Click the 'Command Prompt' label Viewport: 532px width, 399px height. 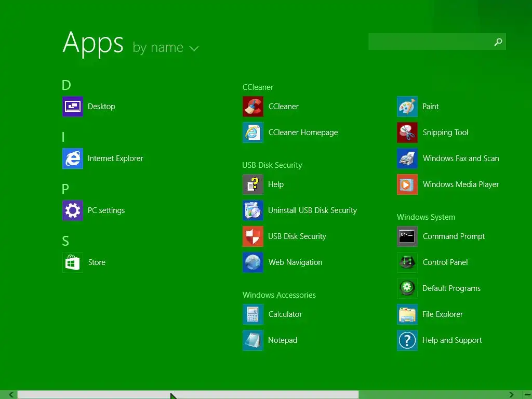pyautogui.click(x=454, y=236)
